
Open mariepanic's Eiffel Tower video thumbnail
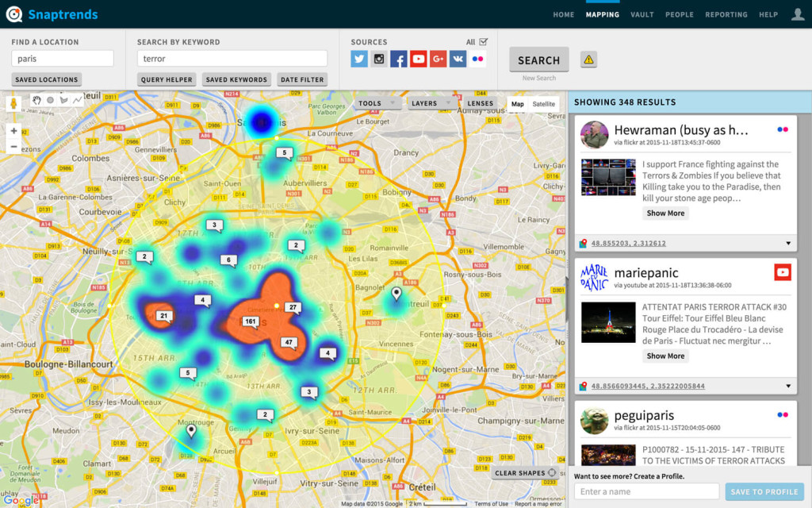click(x=608, y=322)
